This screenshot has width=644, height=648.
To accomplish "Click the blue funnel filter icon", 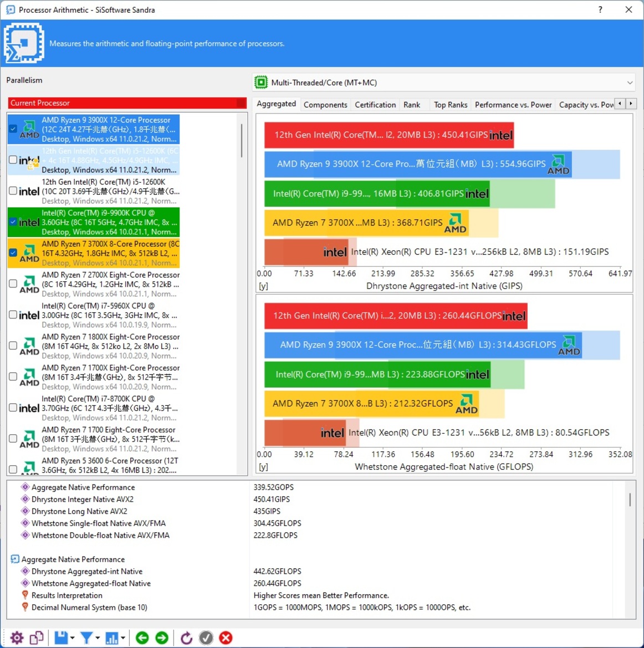I will point(87,637).
